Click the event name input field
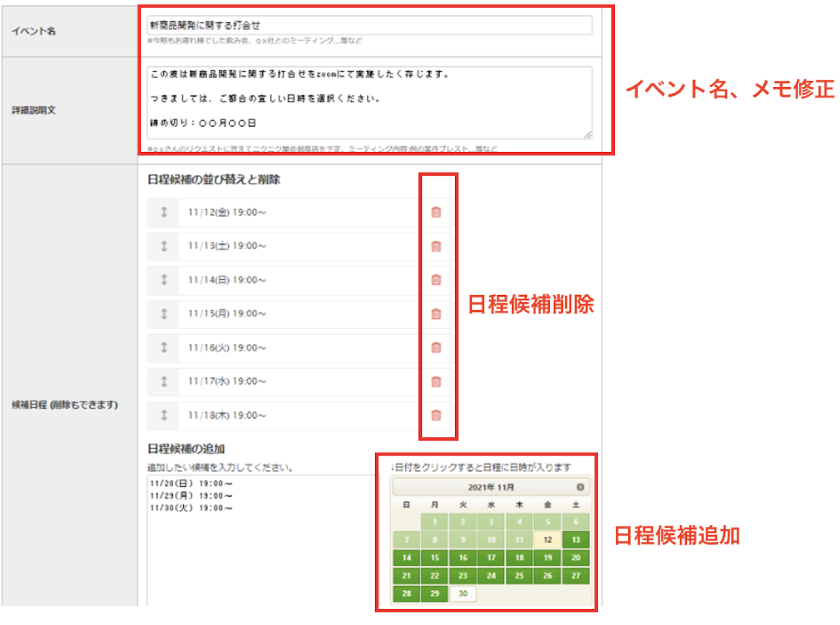Viewport: 840px width, 625px height. 369,25
